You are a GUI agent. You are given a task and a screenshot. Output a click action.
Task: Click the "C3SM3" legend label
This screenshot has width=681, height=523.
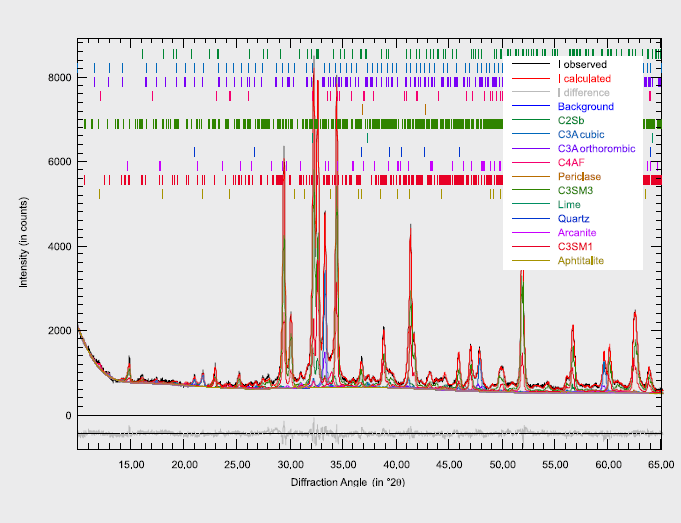(x=577, y=190)
